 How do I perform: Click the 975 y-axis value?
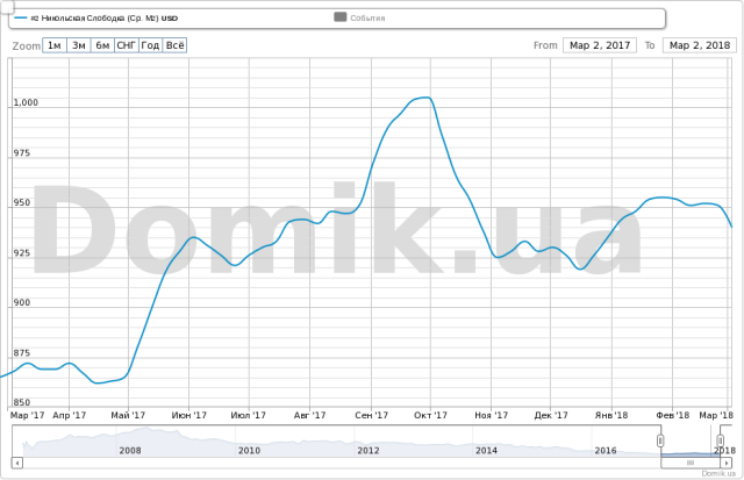pyautogui.click(x=21, y=153)
